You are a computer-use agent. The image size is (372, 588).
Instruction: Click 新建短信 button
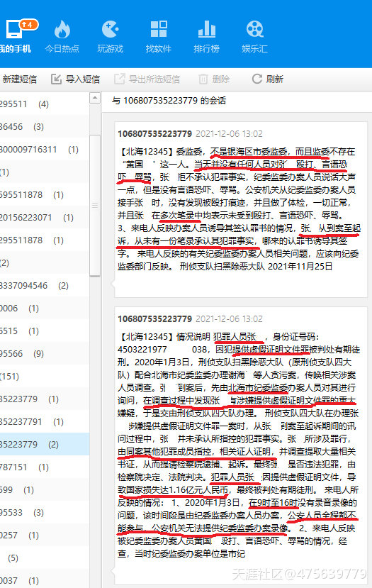click(19, 79)
